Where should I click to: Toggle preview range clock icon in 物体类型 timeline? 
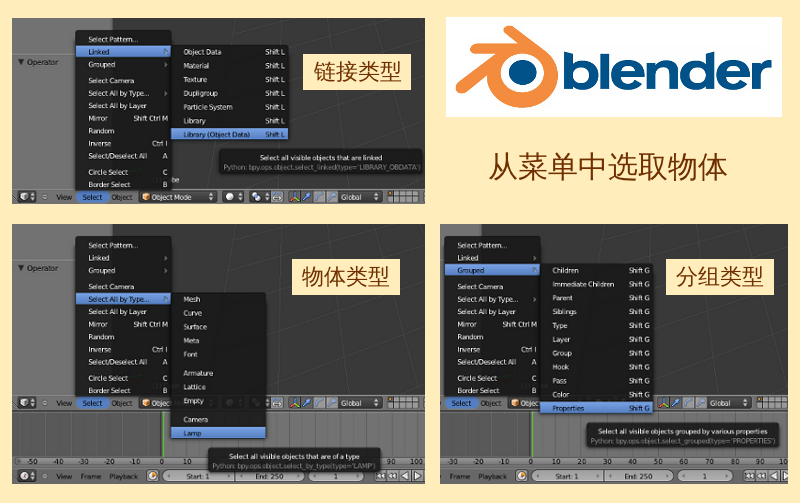click(153, 476)
